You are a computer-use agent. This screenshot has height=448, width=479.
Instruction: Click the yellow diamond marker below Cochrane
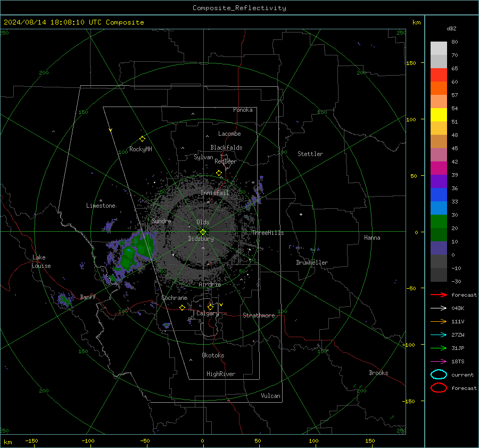182,307
